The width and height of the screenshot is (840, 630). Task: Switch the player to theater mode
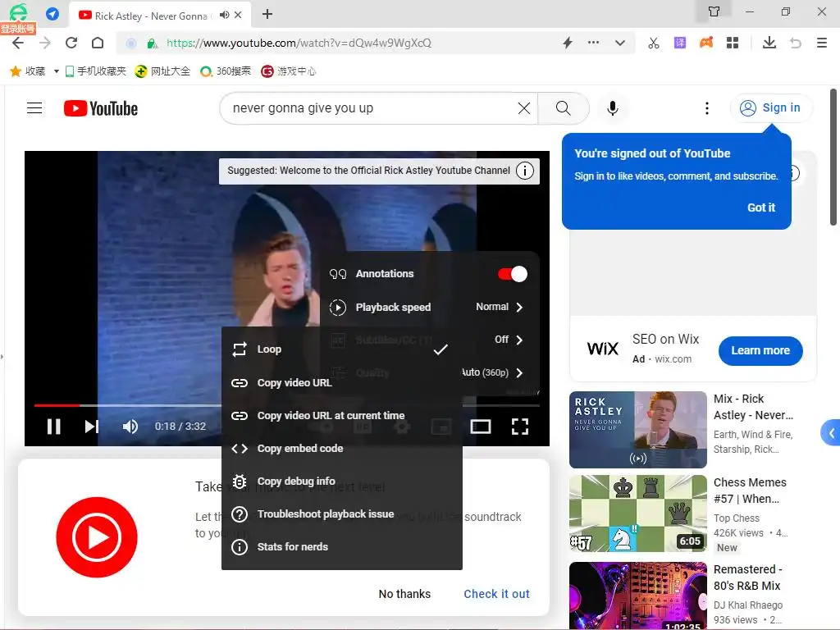tap(480, 427)
